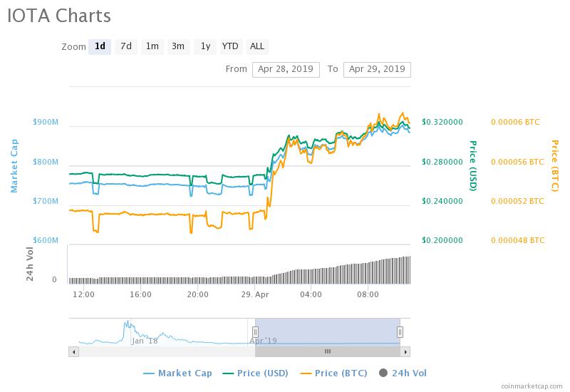Click the Market Cap axis title

14,165
